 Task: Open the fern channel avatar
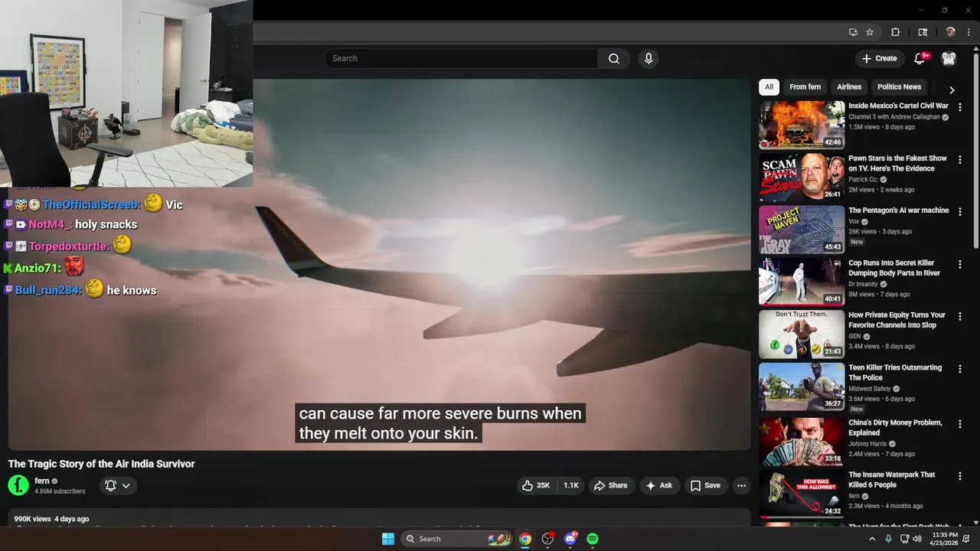(18, 485)
